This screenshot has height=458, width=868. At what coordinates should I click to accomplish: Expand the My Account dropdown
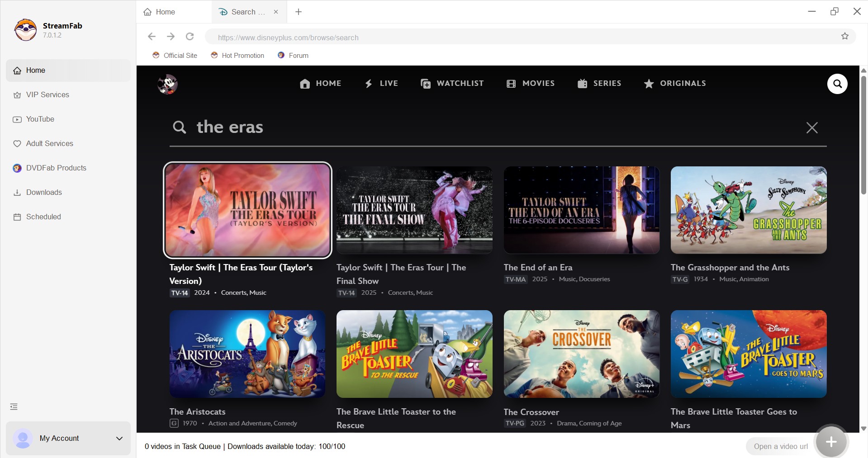point(119,438)
